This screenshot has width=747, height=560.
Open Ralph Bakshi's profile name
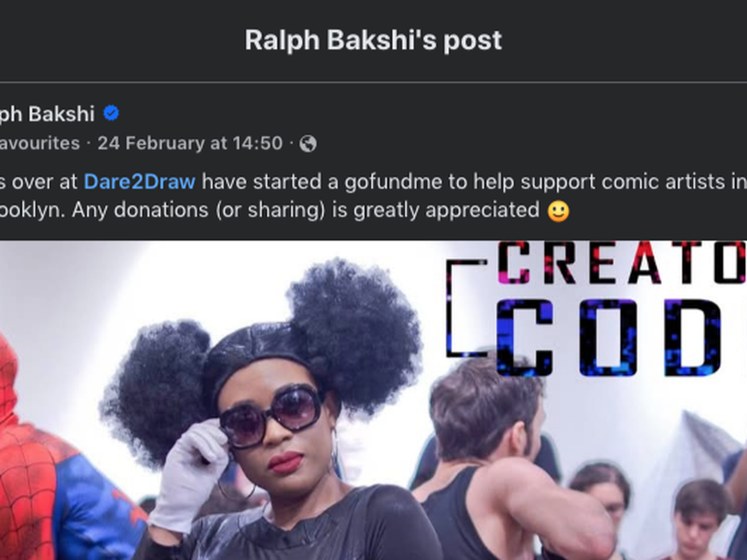(47, 114)
